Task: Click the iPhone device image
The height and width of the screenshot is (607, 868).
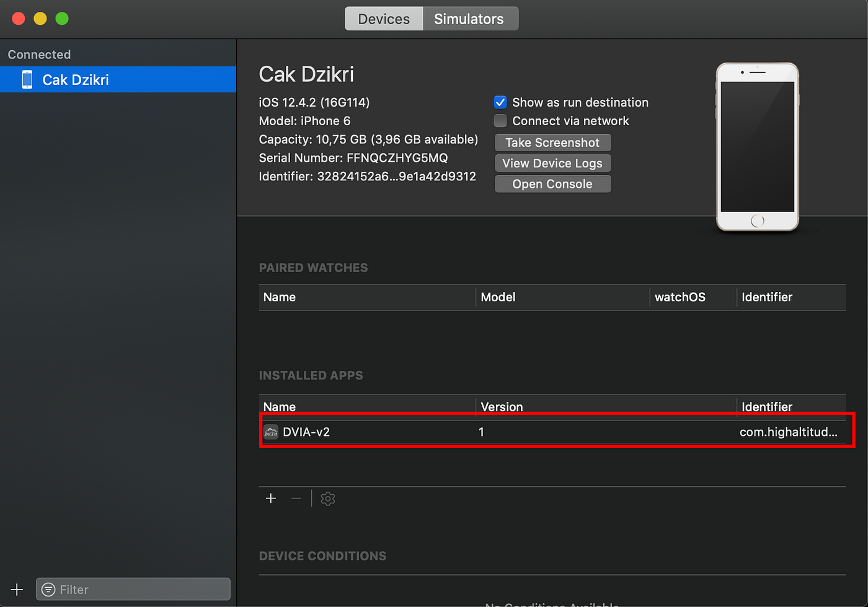Action: click(x=757, y=147)
